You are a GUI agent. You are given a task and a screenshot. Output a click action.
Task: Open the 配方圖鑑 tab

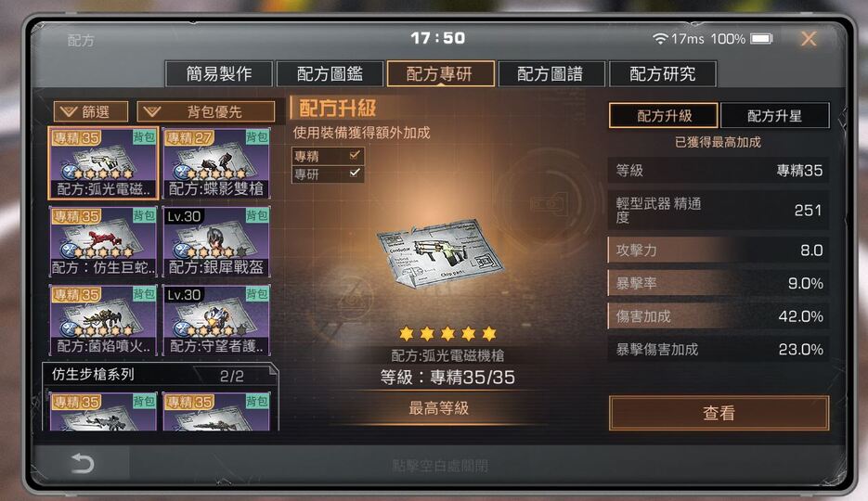coord(330,73)
